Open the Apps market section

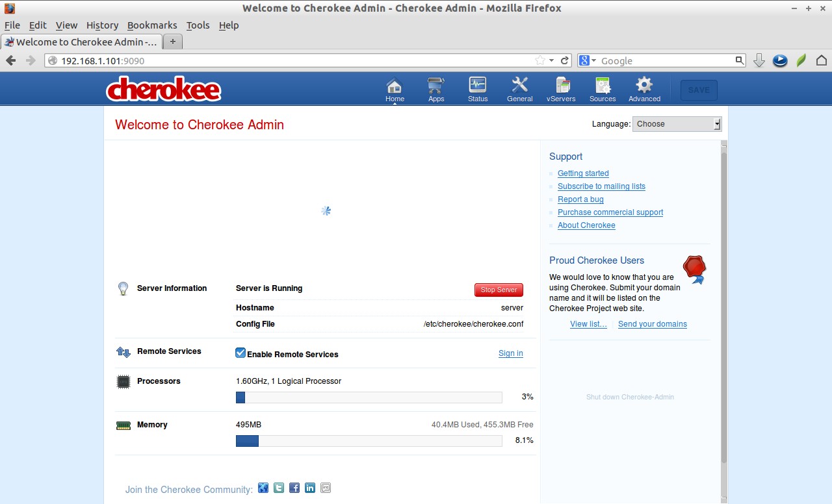click(436, 90)
